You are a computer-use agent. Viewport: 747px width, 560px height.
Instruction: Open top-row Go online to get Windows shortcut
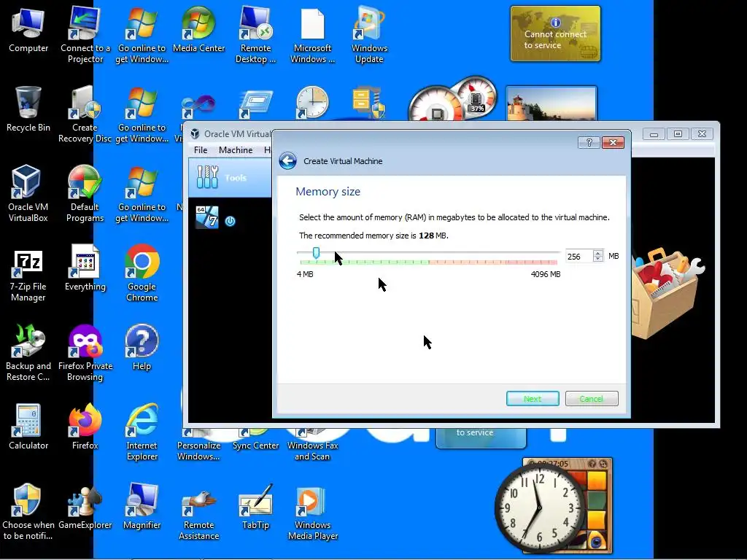pos(142,34)
